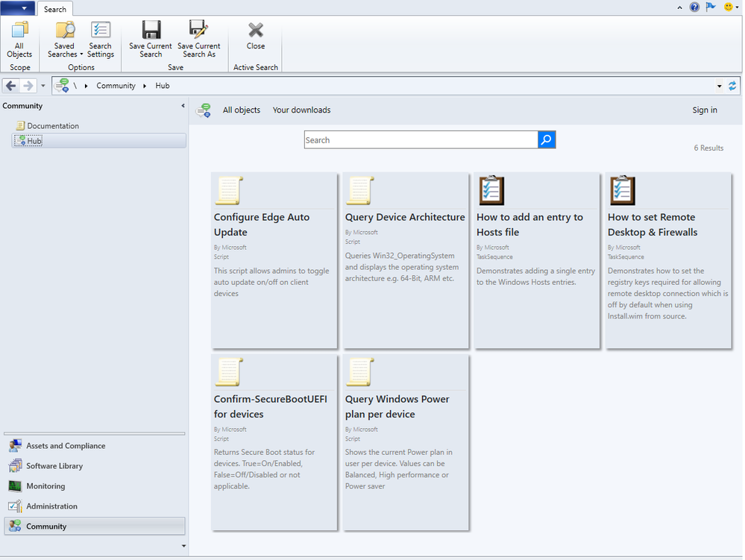Click the back navigation arrow
Image resolution: width=745 pixels, height=560 pixels.
[x=11, y=86]
